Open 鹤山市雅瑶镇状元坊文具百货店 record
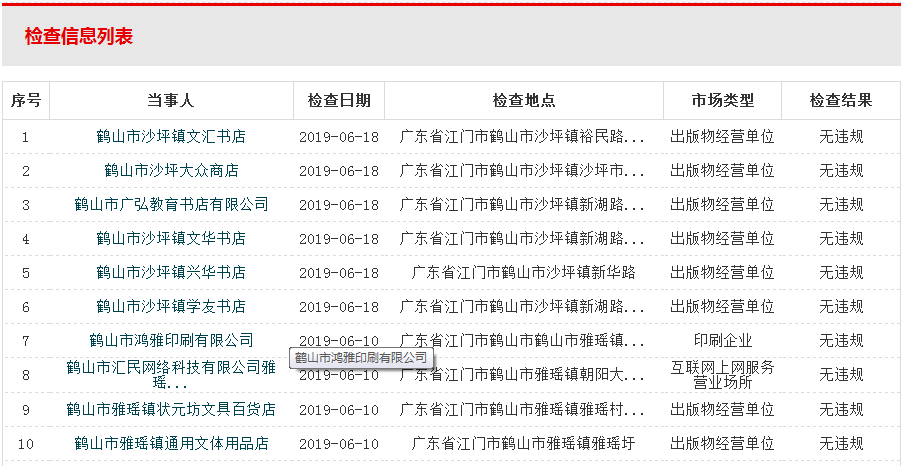 click(x=171, y=410)
